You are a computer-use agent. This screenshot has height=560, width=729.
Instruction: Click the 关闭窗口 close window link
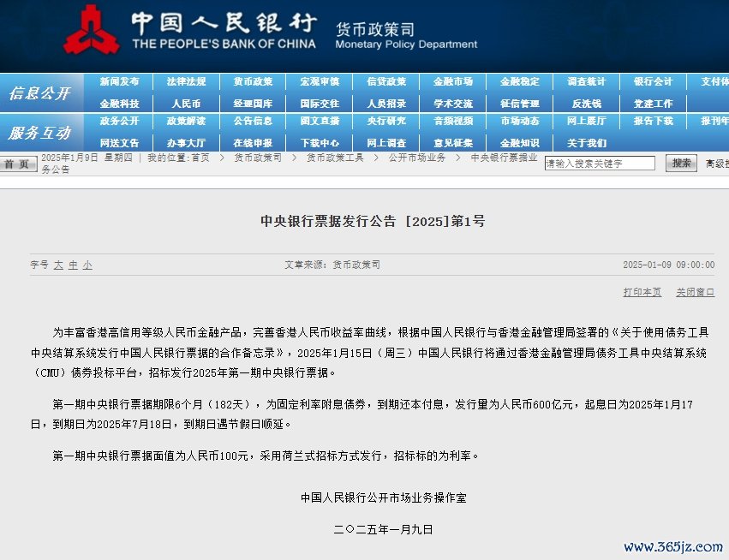[695, 293]
